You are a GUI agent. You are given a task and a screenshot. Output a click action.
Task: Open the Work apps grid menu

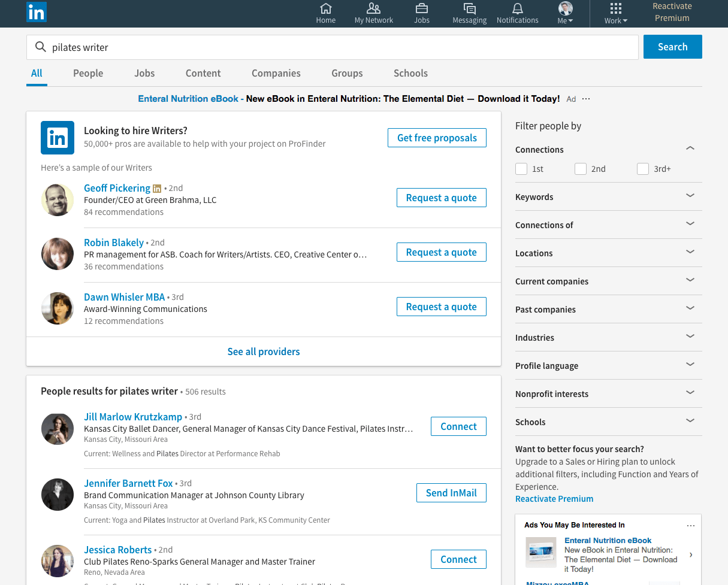tap(616, 13)
